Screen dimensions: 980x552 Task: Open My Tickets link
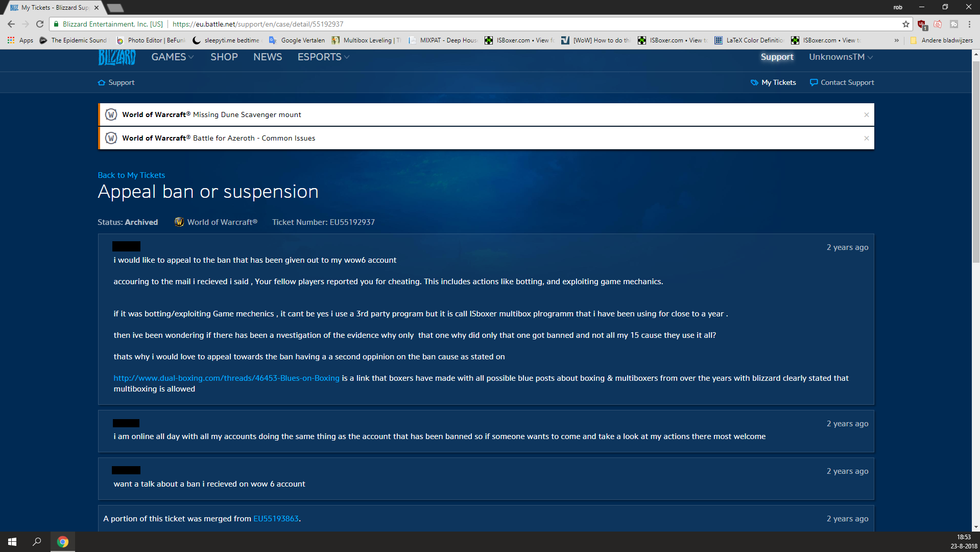[x=773, y=83]
